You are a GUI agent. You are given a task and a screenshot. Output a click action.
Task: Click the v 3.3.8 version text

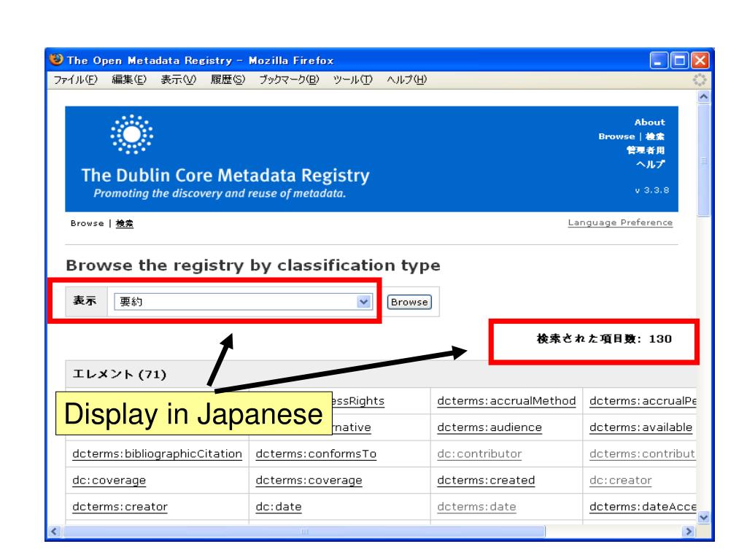(x=652, y=190)
